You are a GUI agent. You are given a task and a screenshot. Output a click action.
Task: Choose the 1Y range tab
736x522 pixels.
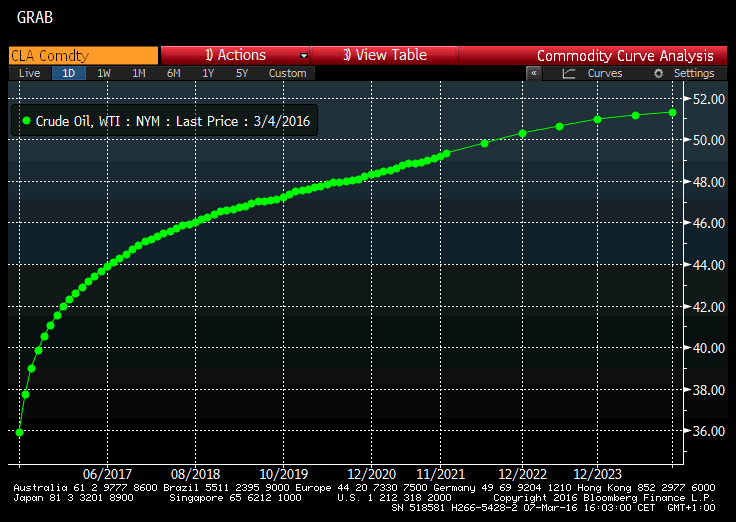(x=208, y=73)
